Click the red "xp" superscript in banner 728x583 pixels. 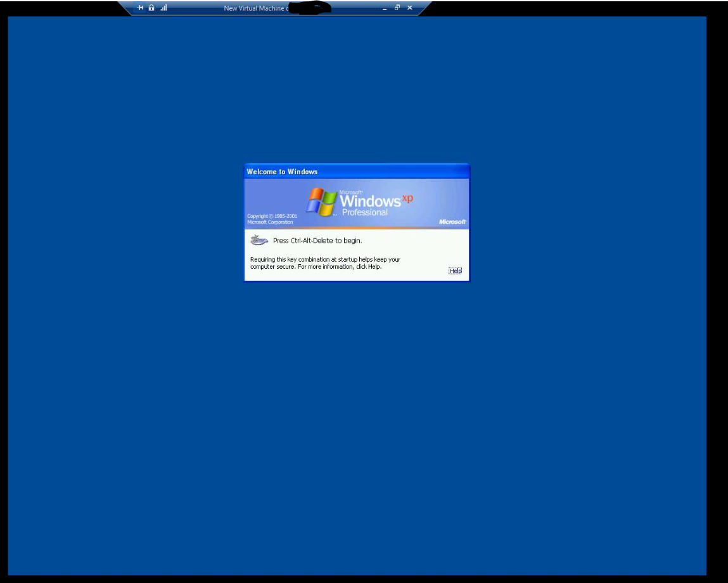point(407,198)
